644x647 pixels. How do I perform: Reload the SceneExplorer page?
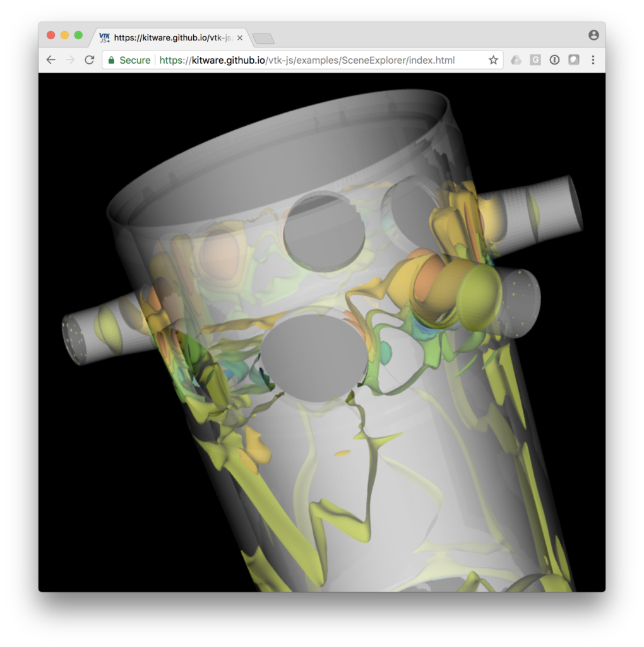(x=90, y=60)
